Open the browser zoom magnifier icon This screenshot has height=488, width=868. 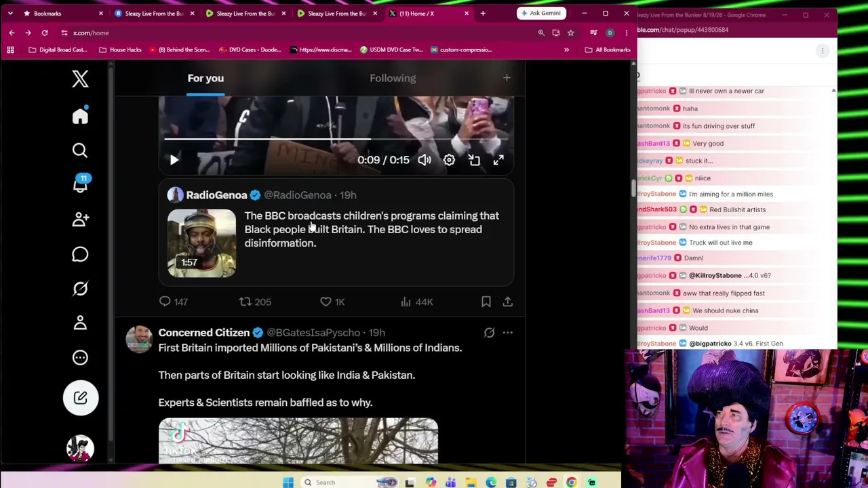[541, 33]
